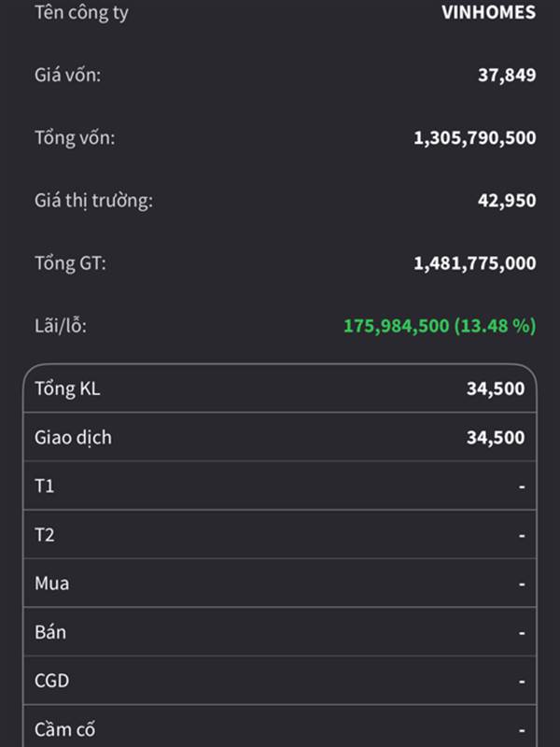Viewport: 560px width, 747px height.
Task: Select the Mua row
Action: 280,583
